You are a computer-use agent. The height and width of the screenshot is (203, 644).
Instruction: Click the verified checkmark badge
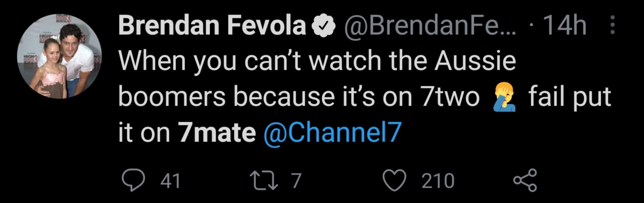324,26
